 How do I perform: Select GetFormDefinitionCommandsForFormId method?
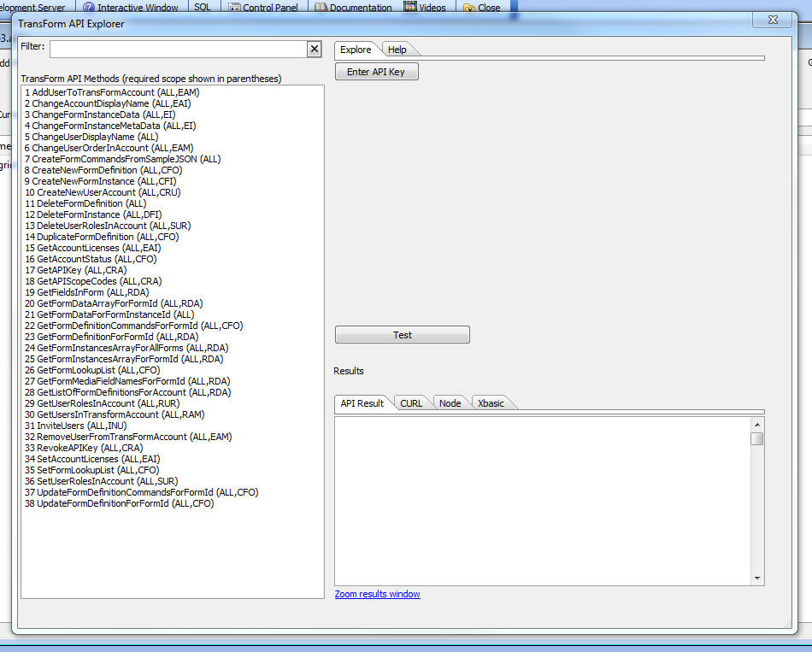coord(133,326)
